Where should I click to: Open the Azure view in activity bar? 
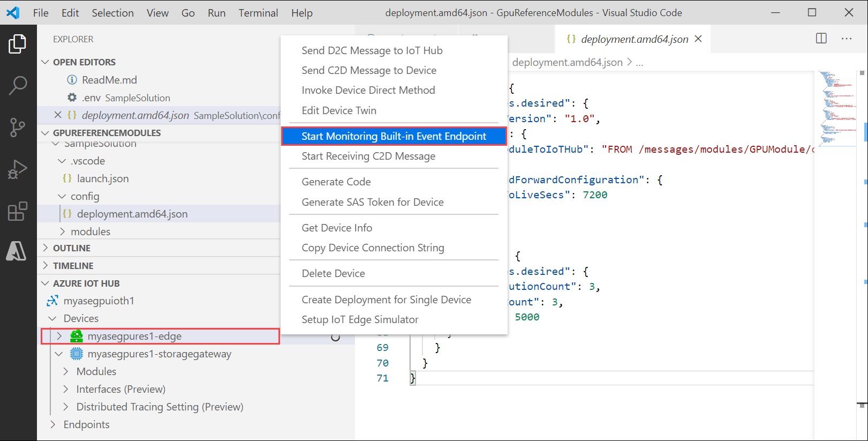(x=17, y=251)
